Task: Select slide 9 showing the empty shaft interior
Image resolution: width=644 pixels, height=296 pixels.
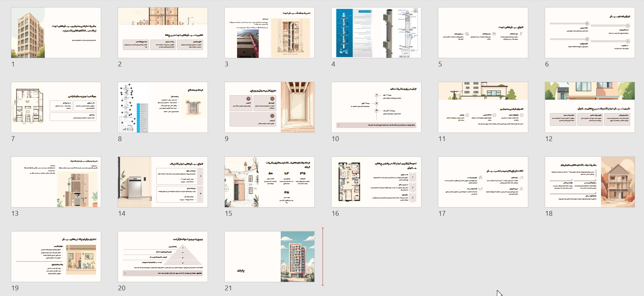Action: [x=270, y=107]
